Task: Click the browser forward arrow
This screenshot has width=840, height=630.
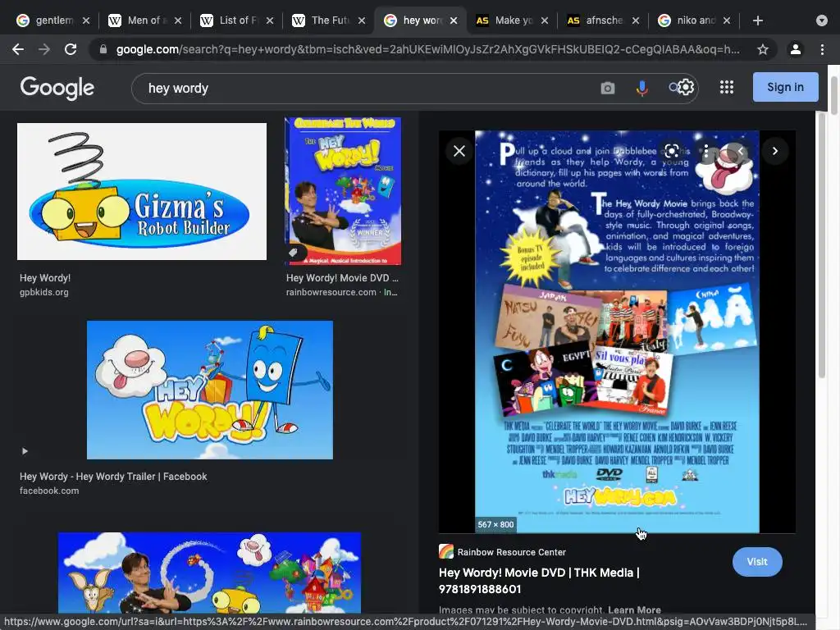Action: 44,49
